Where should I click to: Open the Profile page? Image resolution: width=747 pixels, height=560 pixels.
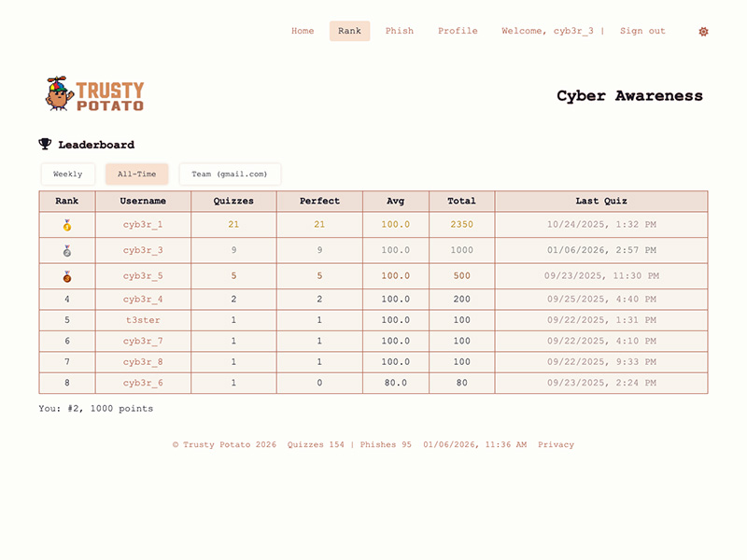coord(458,31)
